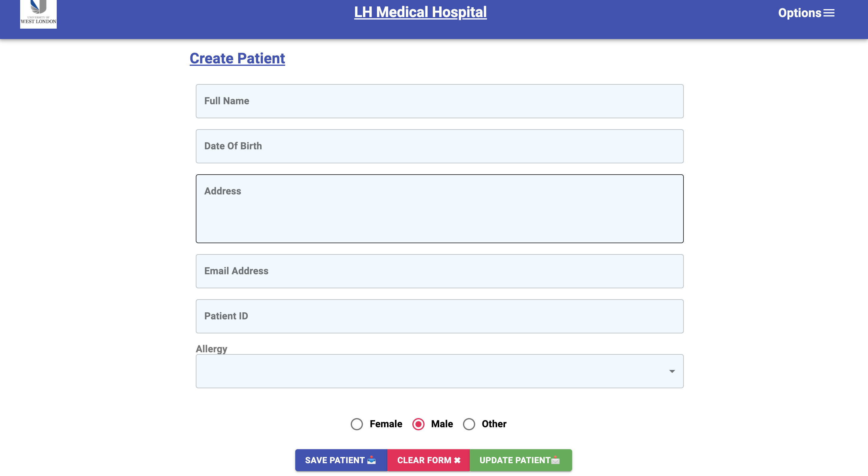Click the inbox tray icon on Save Patient
The image size is (868, 476).
[x=372, y=460]
